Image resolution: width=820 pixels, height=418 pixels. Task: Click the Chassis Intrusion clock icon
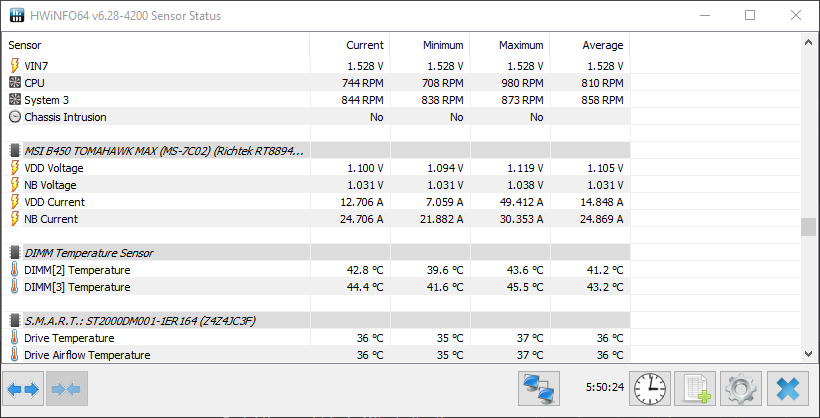click(x=15, y=117)
